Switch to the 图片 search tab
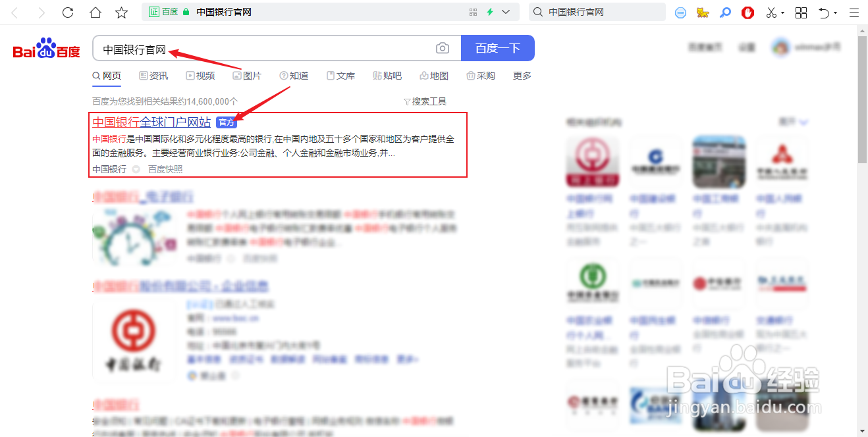This screenshot has height=437, width=868. (248, 75)
